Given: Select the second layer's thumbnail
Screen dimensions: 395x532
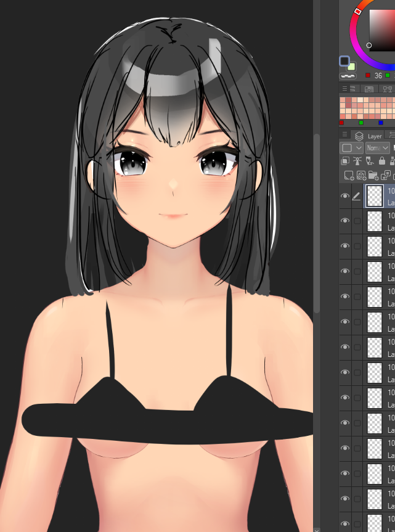Looking at the screenshot, I should [375, 221].
